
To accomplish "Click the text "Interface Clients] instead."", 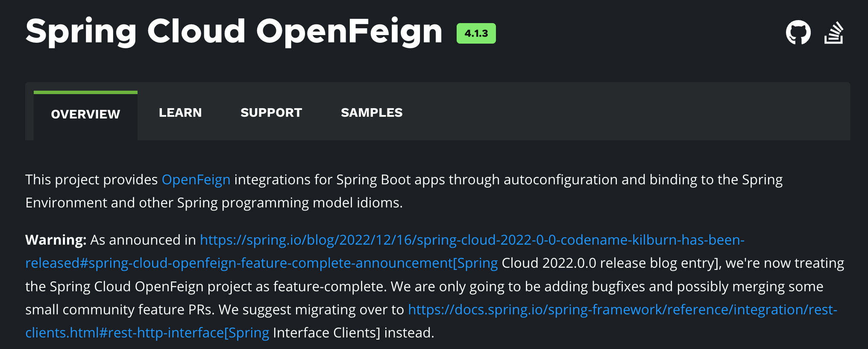I will tap(353, 333).
